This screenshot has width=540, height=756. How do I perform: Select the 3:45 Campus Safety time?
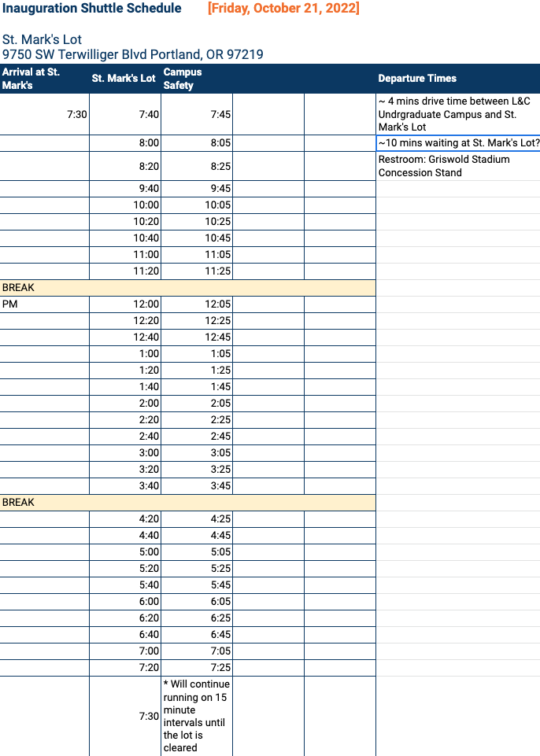[x=196, y=486]
